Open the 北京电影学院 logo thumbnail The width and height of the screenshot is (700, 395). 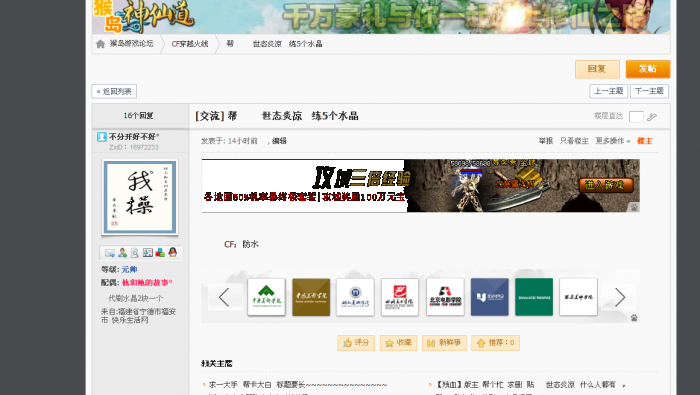coord(445,297)
